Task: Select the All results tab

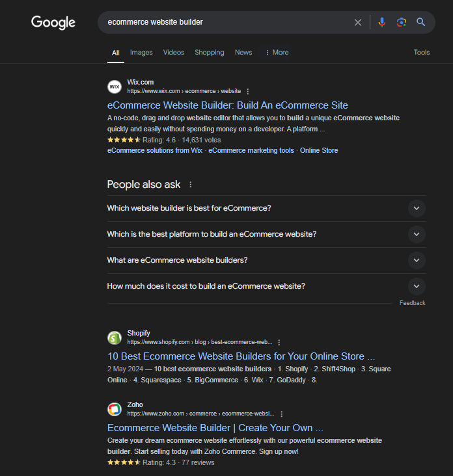Action: click(116, 53)
